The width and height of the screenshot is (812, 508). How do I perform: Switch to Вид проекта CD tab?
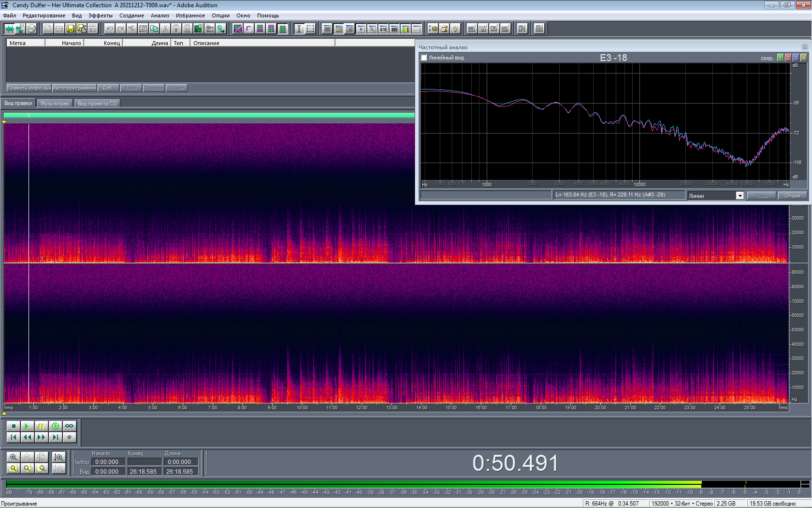point(97,104)
